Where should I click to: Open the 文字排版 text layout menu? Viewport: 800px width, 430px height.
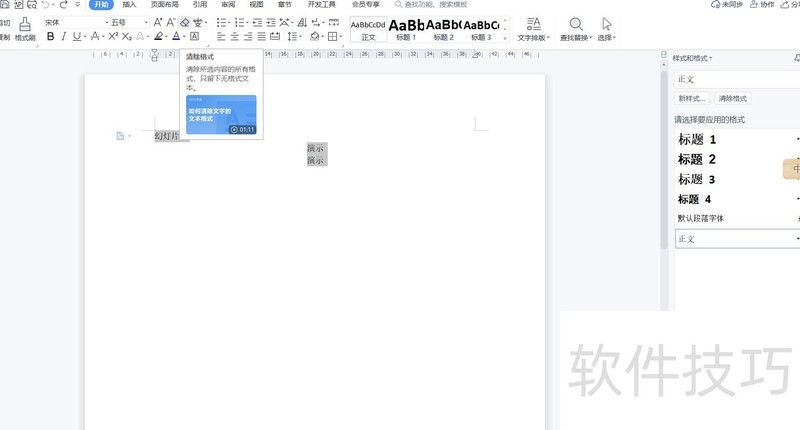point(533,30)
